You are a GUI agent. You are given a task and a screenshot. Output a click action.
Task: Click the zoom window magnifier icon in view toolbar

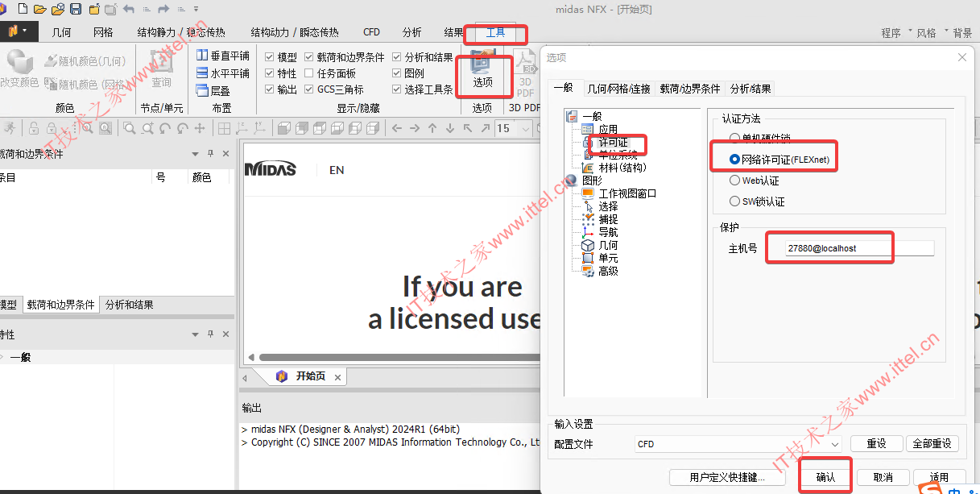(x=129, y=128)
